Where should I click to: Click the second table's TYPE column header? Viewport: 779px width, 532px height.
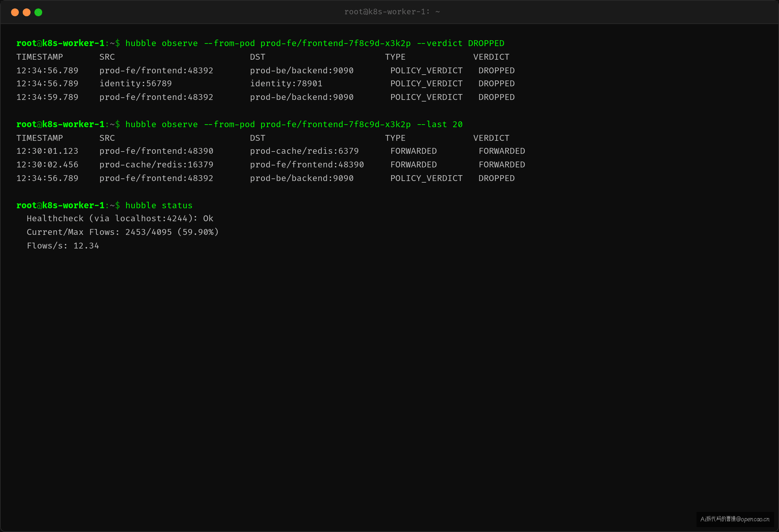(x=395, y=138)
